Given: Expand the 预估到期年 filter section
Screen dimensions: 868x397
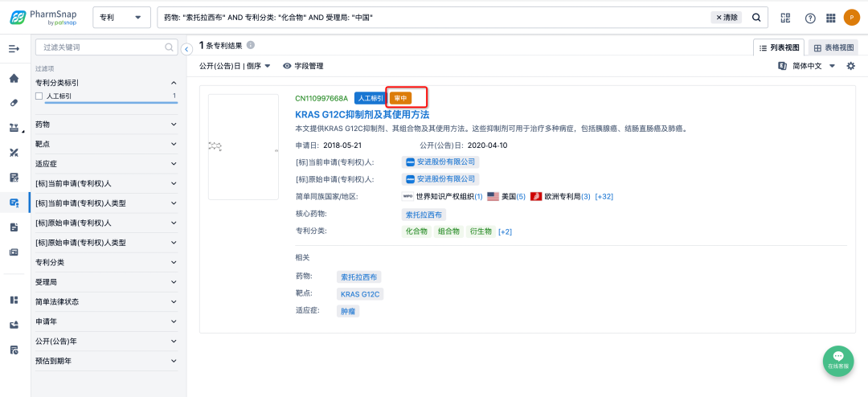Looking at the screenshot, I should pos(174,361).
